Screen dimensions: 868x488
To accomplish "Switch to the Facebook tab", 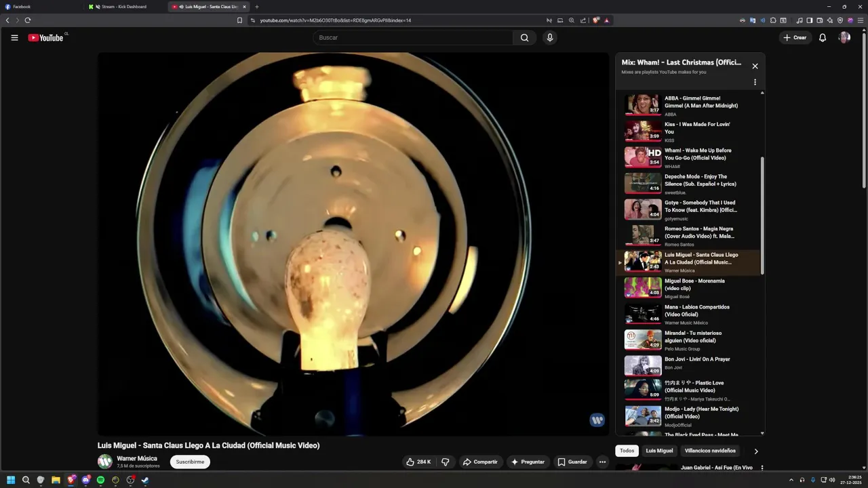I will click(x=42, y=7).
